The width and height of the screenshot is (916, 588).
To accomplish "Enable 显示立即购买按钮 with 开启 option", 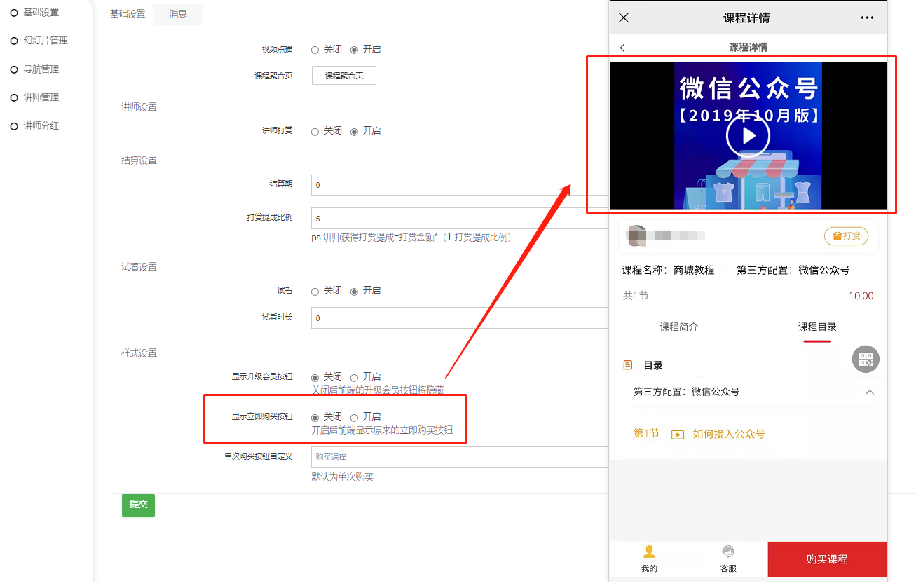I will pyautogui.click(x=355, y=418).
